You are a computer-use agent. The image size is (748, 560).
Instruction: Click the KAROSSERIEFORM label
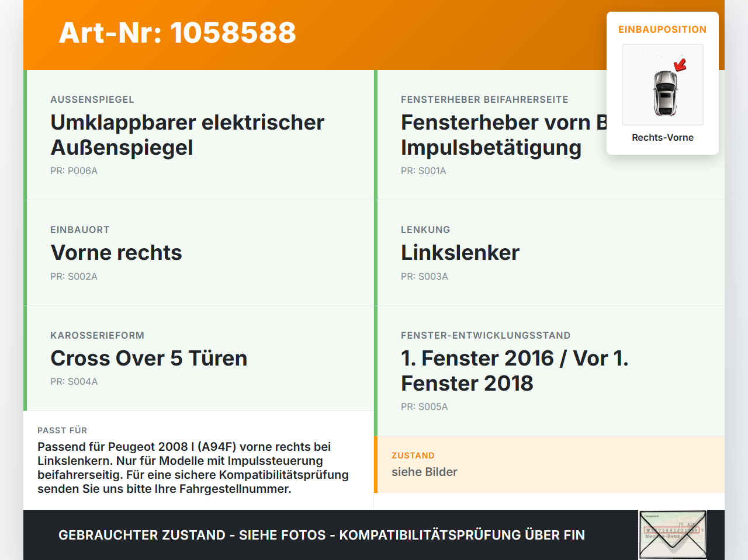pyautogui.click(x=97, y=335)
